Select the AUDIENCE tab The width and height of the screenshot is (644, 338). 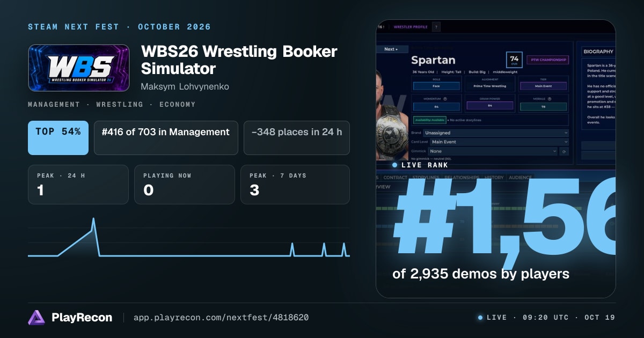pos(520,178)
